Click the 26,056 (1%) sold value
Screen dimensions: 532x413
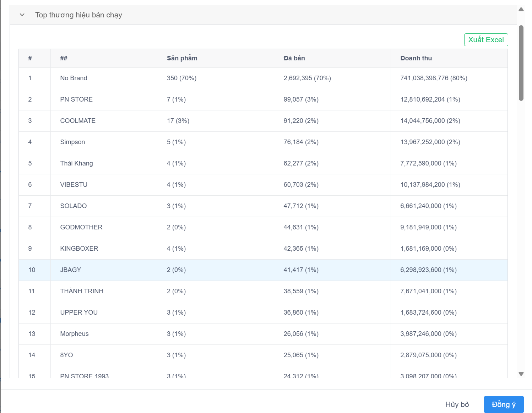[x=301, y=334]
